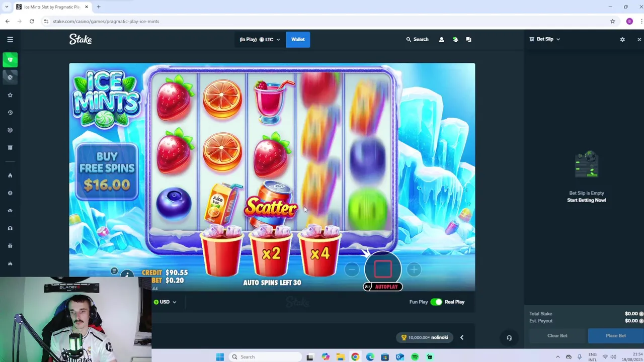This screenshot has width=644, height=362.
Task: Open Microsoft Edge from the taskbar
Action: point(370,357)
